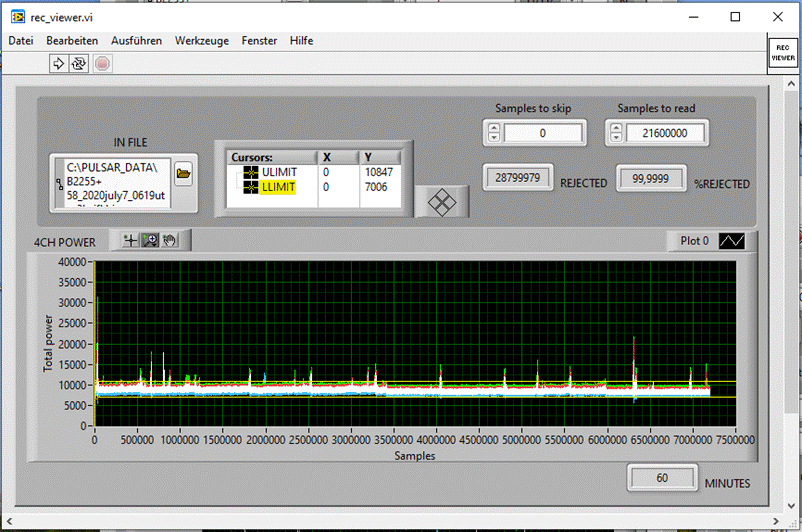Image resolution: width=802 pixels, height=532 pixels.
Task: Click the horizontal scrollbar right arrow
Action: (775, 521)
